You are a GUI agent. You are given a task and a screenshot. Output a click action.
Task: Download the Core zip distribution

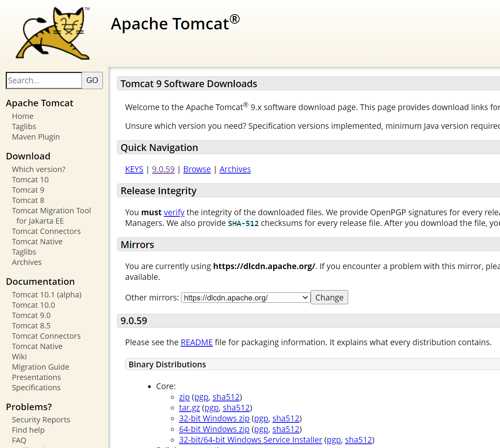184,397
